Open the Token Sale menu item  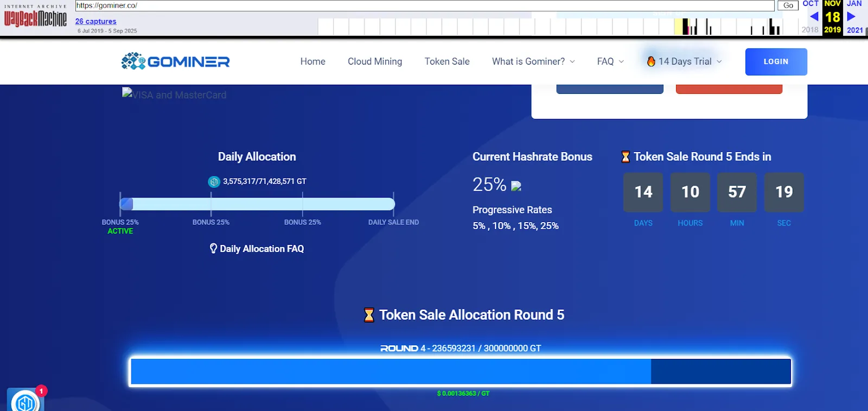click(447, 61)
